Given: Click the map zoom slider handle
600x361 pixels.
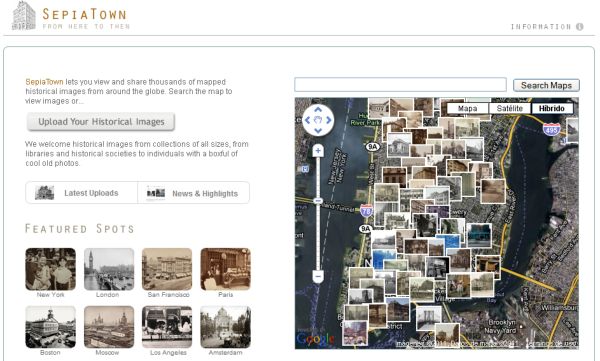Looking at the screenshot, I should (x=318, y=201).
